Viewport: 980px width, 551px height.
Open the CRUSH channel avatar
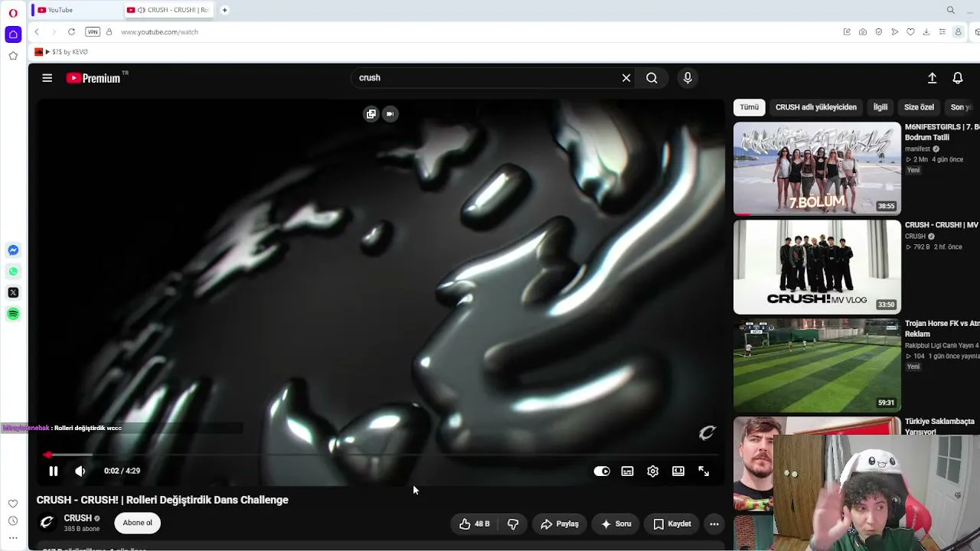47,523
